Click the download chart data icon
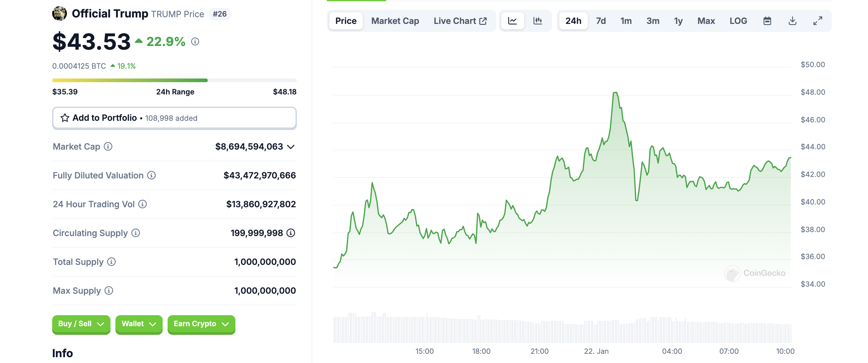The width and height of the screenshot is (868, 363). [792, 21]
